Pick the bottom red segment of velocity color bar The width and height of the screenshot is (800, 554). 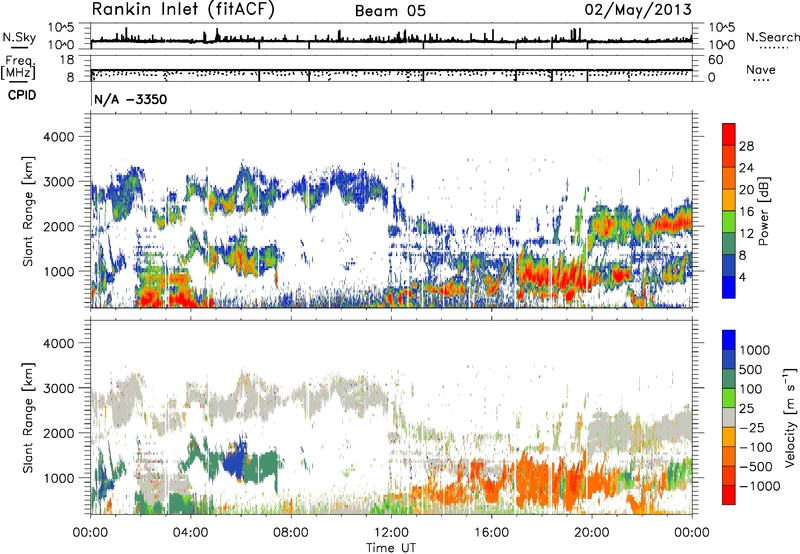[x=729, y=495]
